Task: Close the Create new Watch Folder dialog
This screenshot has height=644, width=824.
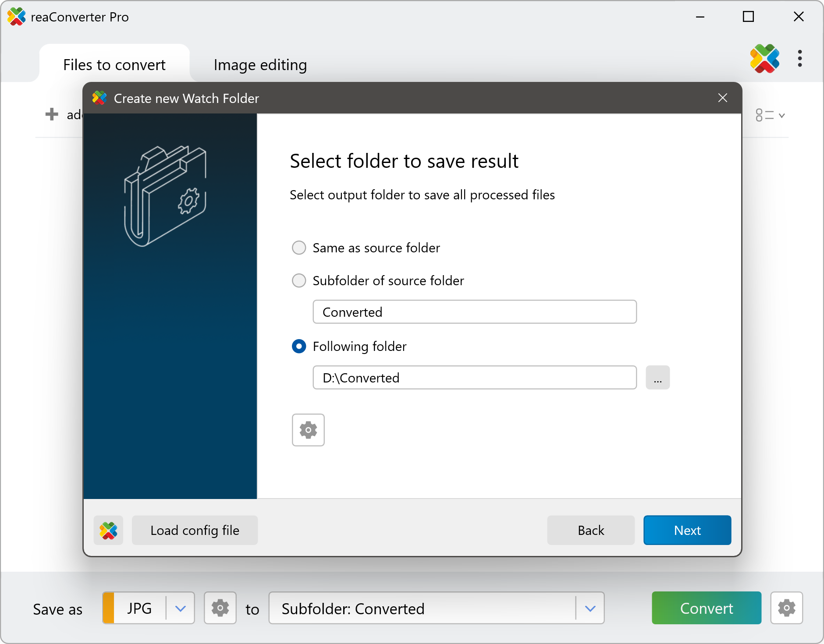Action: (723, 98)
